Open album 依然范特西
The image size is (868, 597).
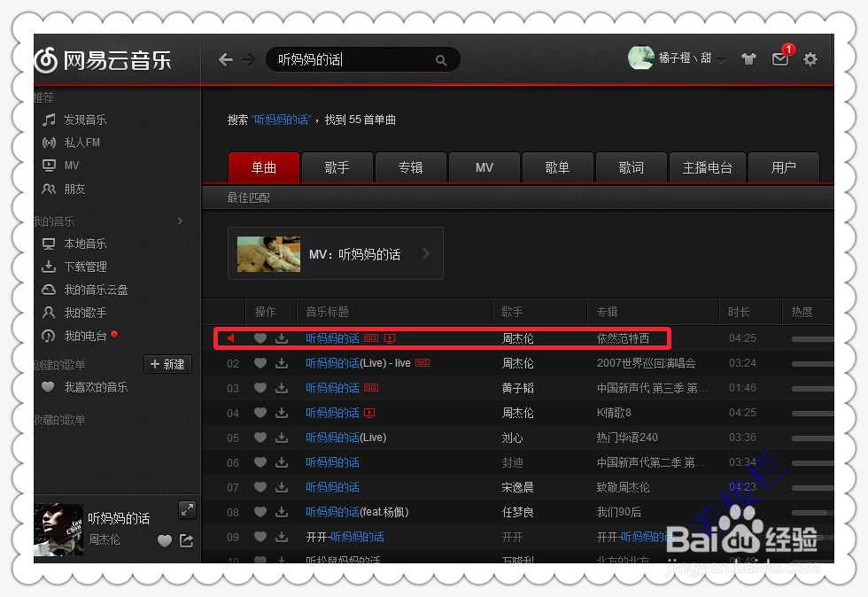click(x=624, y=338)
